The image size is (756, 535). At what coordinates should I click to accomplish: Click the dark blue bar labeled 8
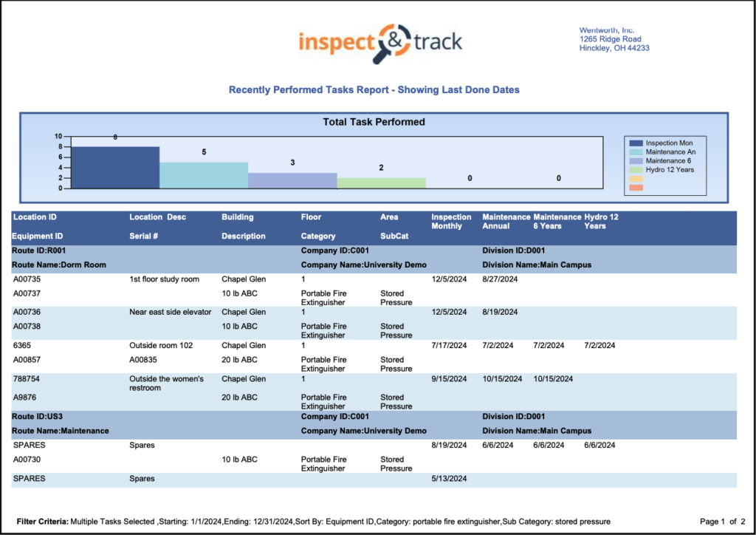(x=115, y=168)
